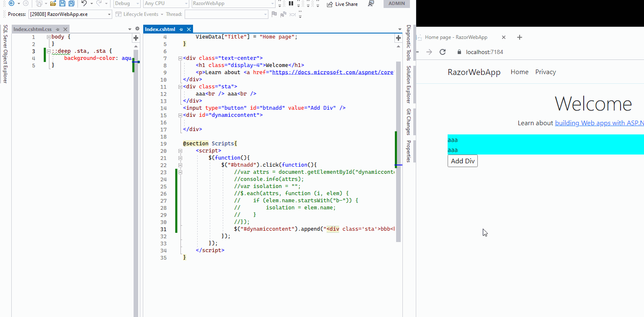Collapse the dynamiccontent div block
The image size is (644, 317).
(x=180, y=115)
